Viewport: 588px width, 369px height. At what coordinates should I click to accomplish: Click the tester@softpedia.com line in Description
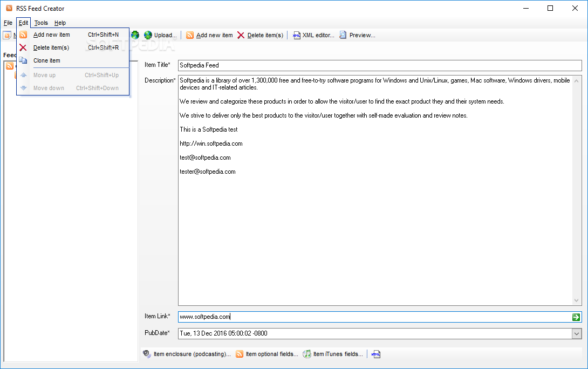click(x=208, y=172)
